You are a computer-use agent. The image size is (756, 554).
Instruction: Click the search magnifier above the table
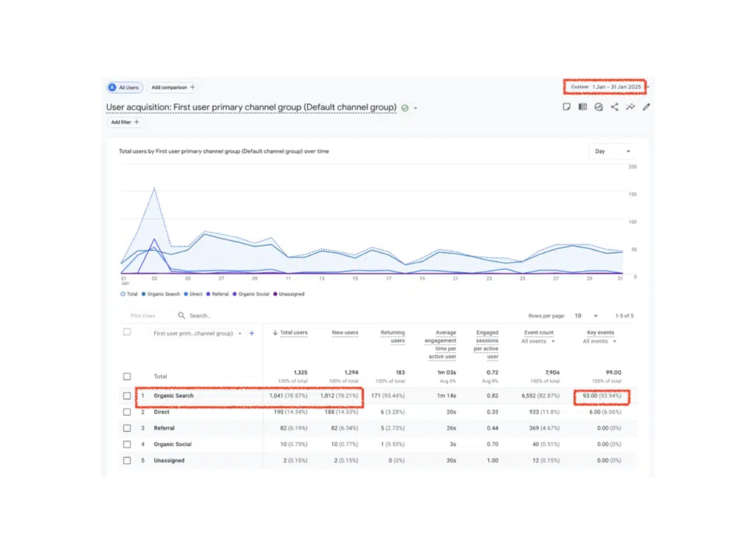click(x=182, y=315)
